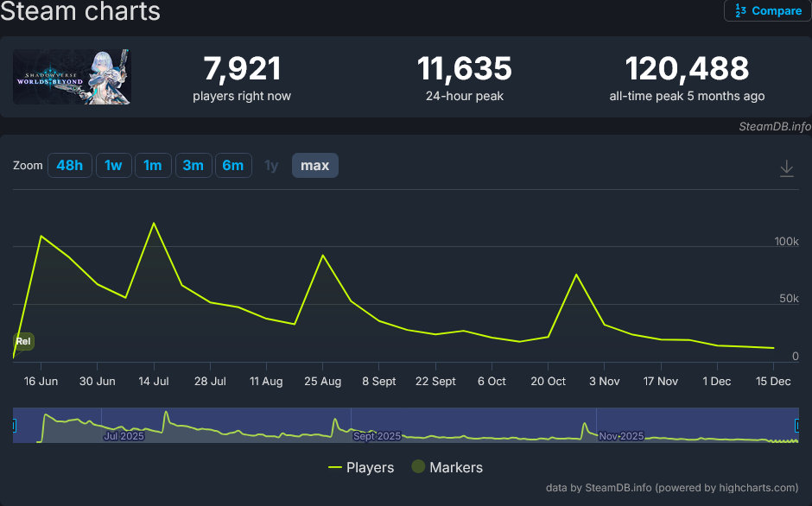Click the Shadowverse Worlds Beyond game thumbnail
Image resolution: width=812 pixels, height=506 pixels.
pyautogui.click(x=71, y=77)
